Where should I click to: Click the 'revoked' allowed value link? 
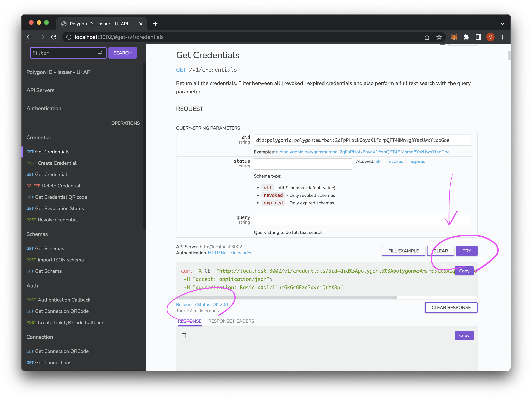pos(395,161)
